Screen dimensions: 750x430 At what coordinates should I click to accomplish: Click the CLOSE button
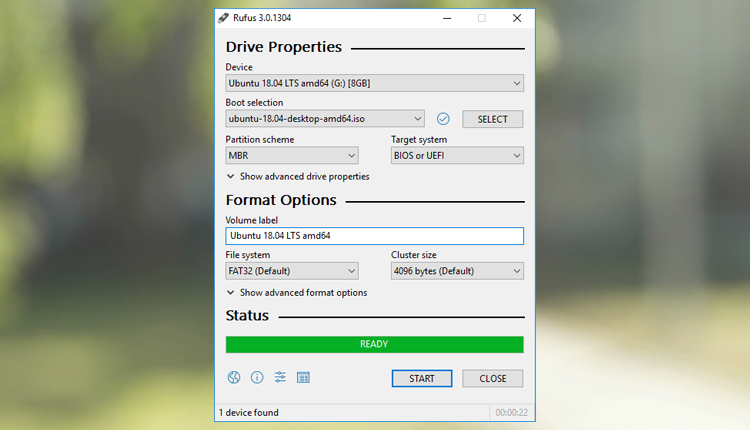tap(492, 378)
